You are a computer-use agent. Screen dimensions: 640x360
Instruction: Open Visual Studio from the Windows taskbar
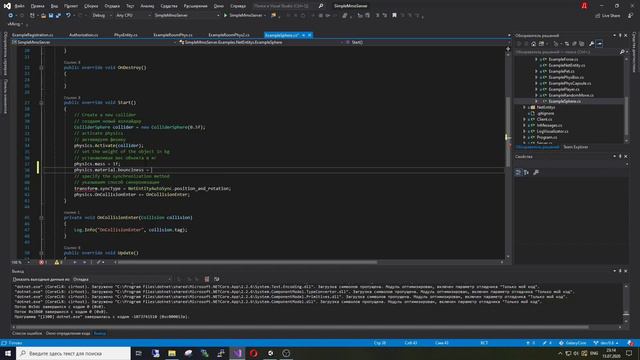pos(237,353)
